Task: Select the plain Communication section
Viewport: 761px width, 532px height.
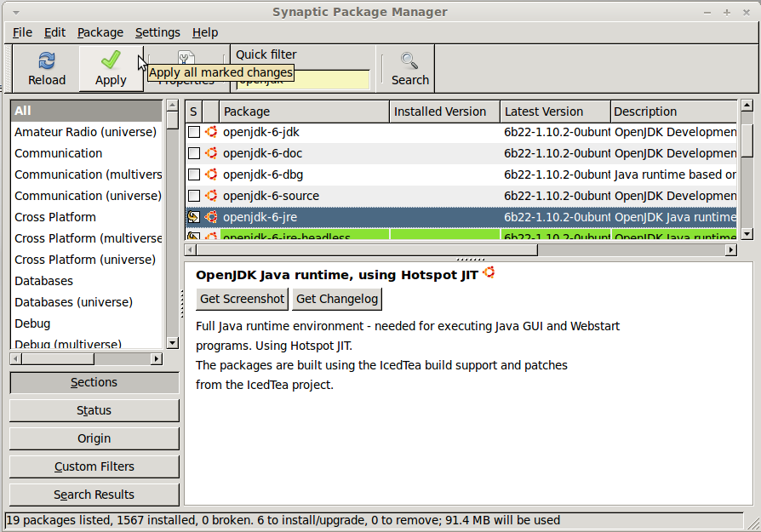Action: tap(86, 153)
